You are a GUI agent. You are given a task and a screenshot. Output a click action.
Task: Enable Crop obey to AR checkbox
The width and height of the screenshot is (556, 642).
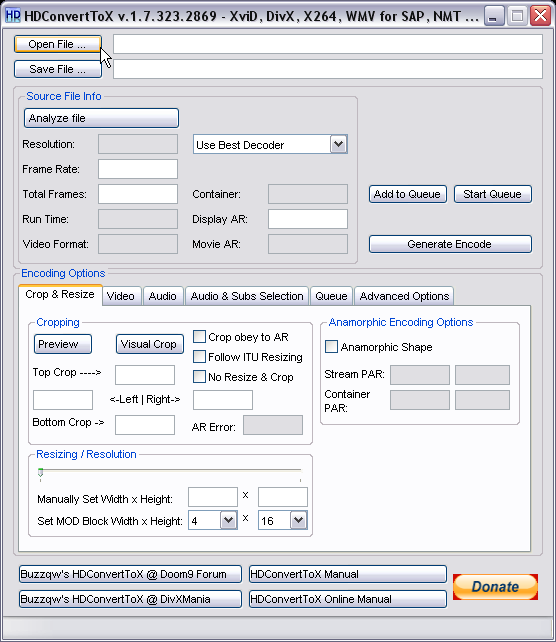tap(199, 337)
